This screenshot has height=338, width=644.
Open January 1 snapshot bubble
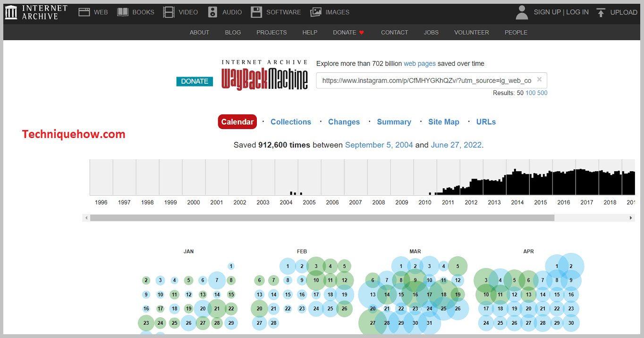click(x=231, y=266)
